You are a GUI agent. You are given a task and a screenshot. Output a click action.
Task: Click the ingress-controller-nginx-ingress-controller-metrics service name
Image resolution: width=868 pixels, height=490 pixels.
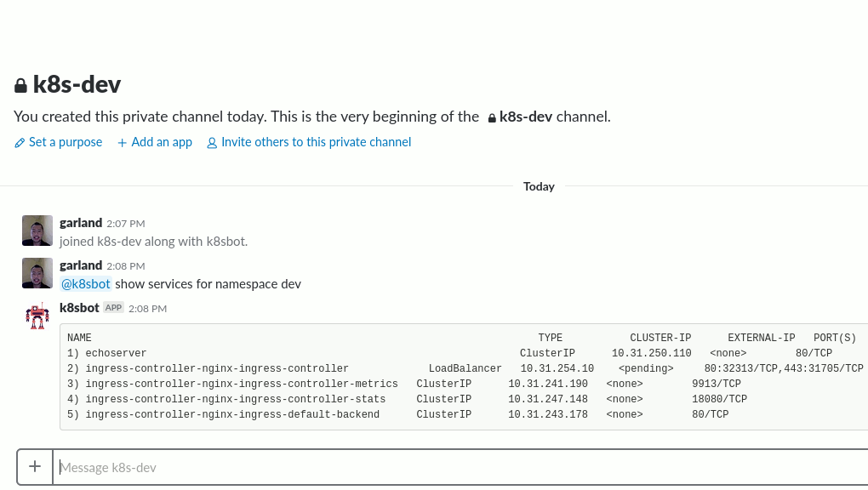(x=242, y=384)
